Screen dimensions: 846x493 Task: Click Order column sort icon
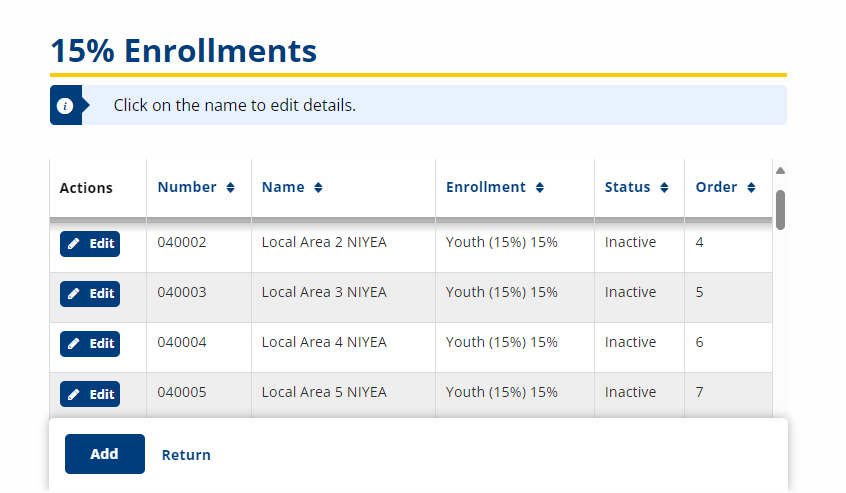click(x=751, y=188)
